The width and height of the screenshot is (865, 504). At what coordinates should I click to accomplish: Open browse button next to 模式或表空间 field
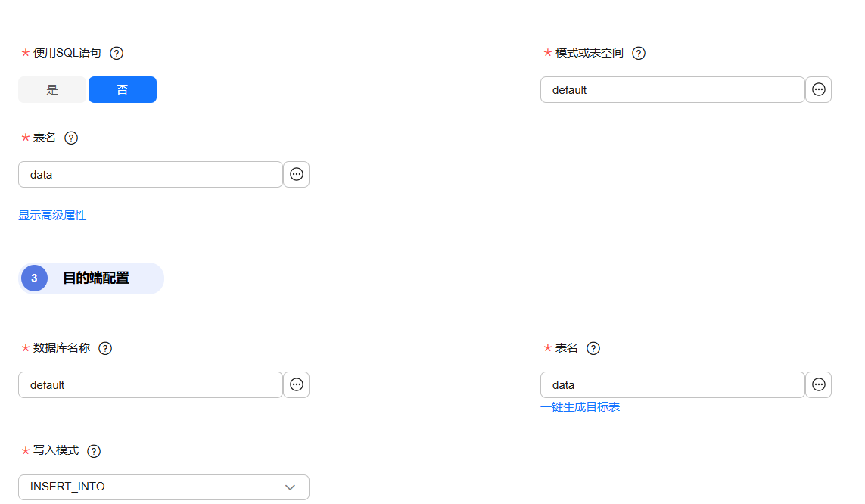point(818,89)
